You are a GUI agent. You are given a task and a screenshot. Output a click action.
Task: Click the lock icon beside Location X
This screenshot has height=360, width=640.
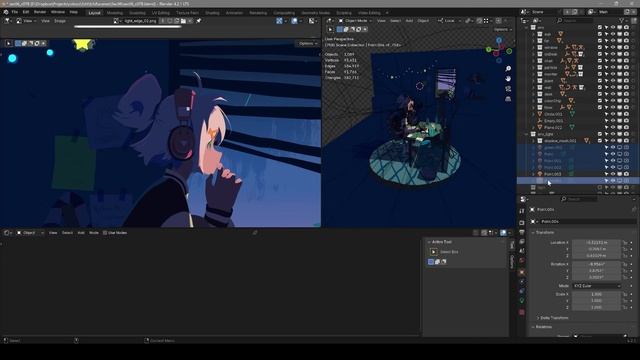click(625, 242)
